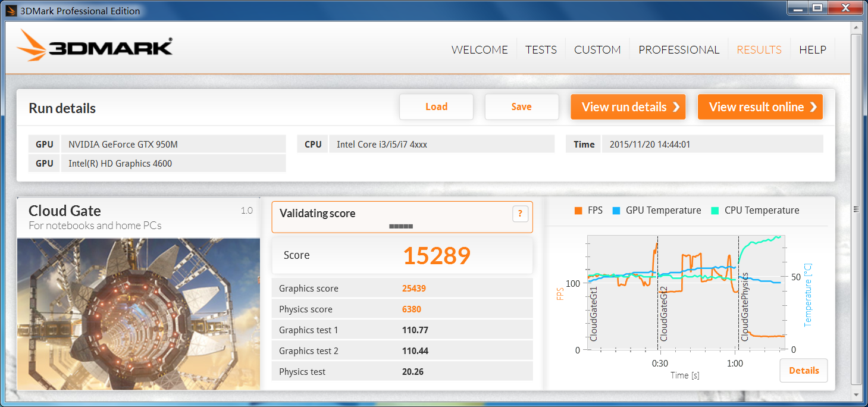Click the scrollbar up arrow

[x=856, y=27]
